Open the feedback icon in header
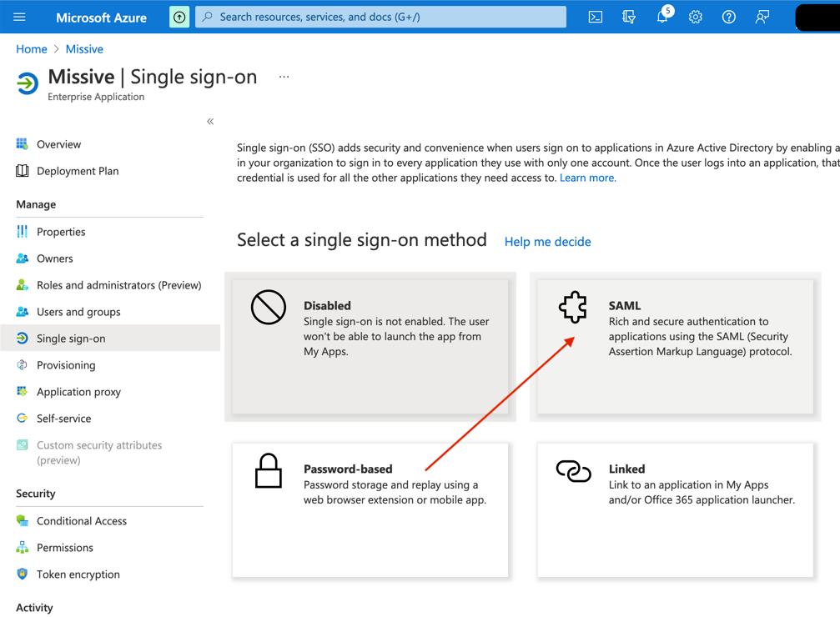This screenshot has height=617, width=840. pyautogui.click(x=762, y=17)
